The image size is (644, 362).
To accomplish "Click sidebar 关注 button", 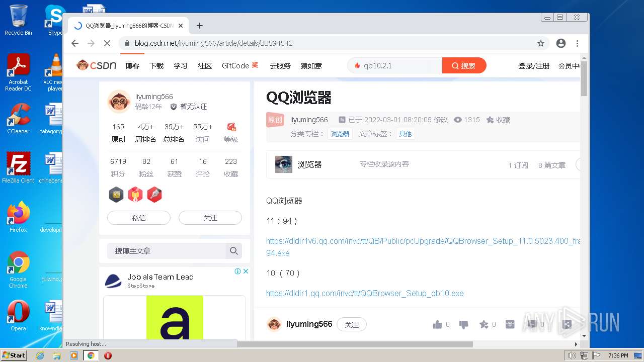I will 210,218.
